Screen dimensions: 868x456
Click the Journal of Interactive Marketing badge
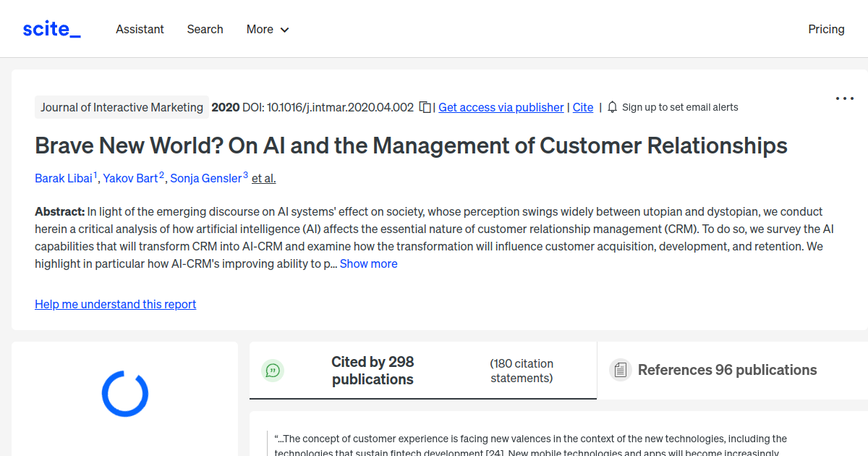(122, 106)
